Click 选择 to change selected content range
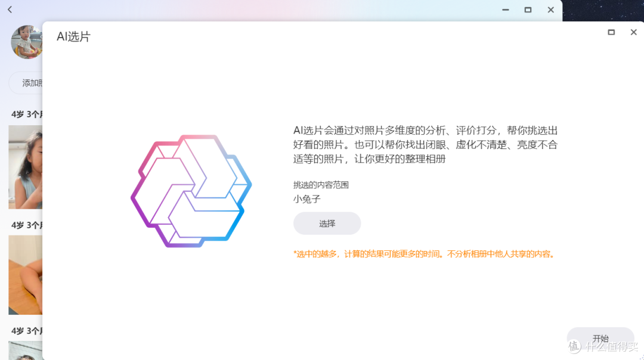The height and width of the screenshot is (360, 644). pyautogui.click(x=327, y=223)
